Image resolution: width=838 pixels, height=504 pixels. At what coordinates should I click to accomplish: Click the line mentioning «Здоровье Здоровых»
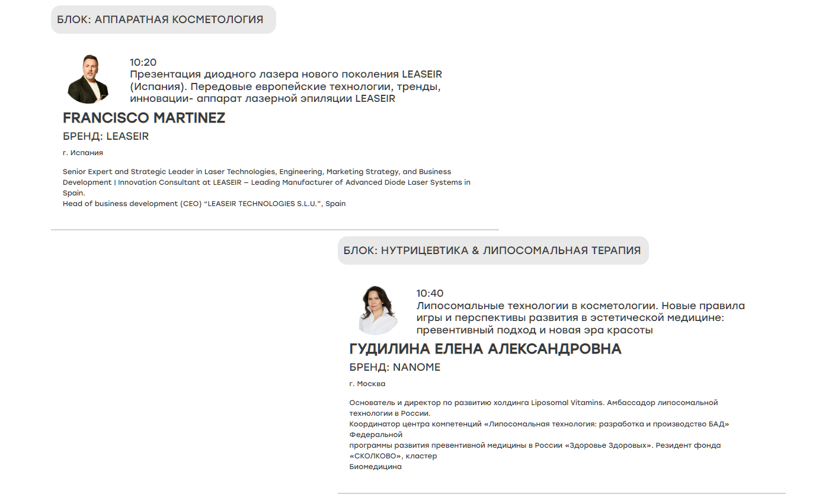(535, 445)
